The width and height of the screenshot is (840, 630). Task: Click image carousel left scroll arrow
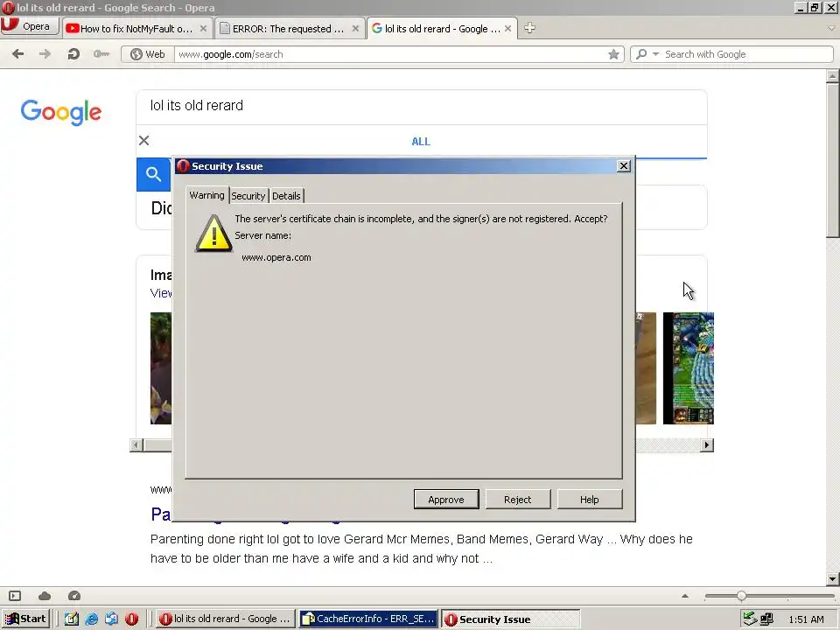click(x=136, y=445)
